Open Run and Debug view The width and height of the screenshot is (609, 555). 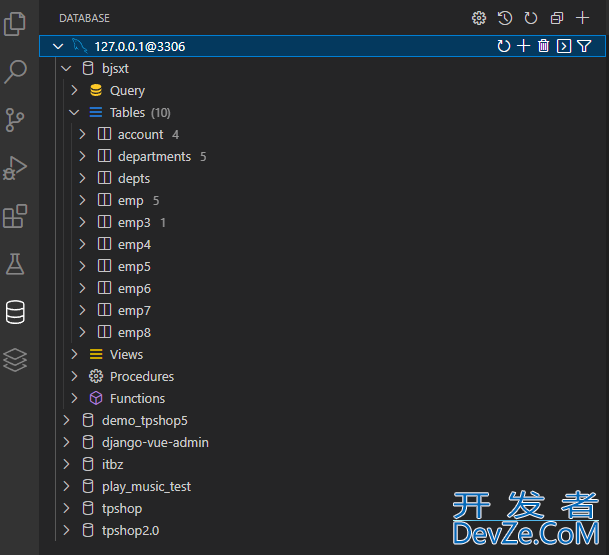pos(15,168)
